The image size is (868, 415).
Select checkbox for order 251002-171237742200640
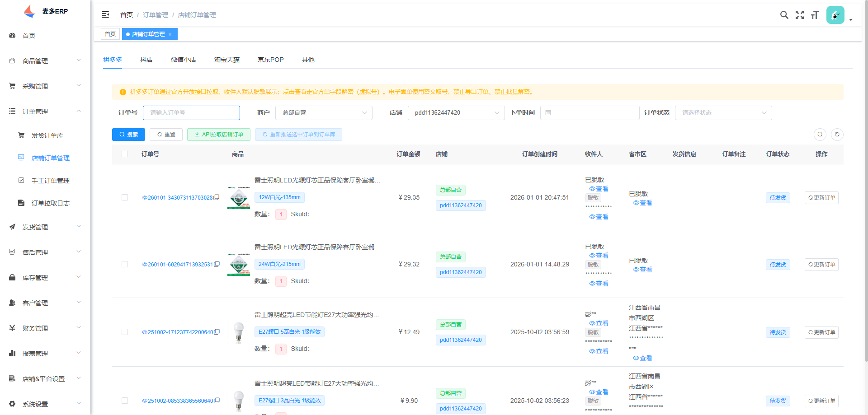coord(125,332)
